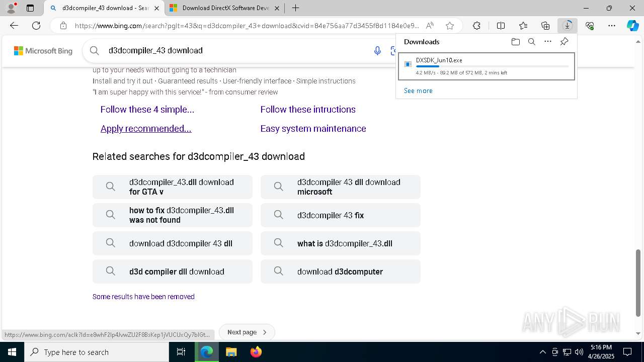This screenshot has width=644, height=362.
Task: Open Follow these 4 simple link
Action: (147, 109)
